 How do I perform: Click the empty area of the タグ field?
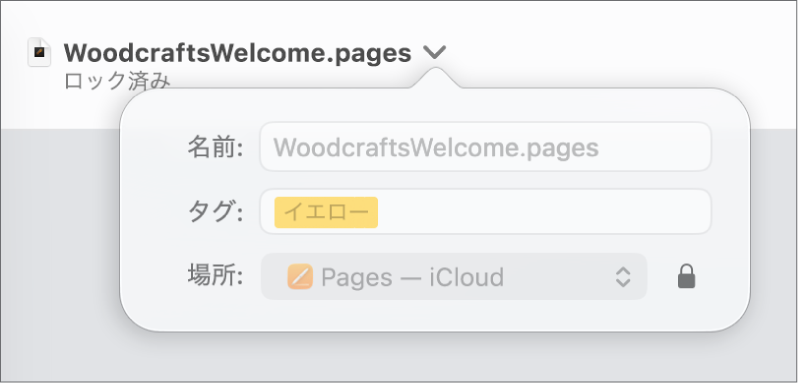[544, 212]
